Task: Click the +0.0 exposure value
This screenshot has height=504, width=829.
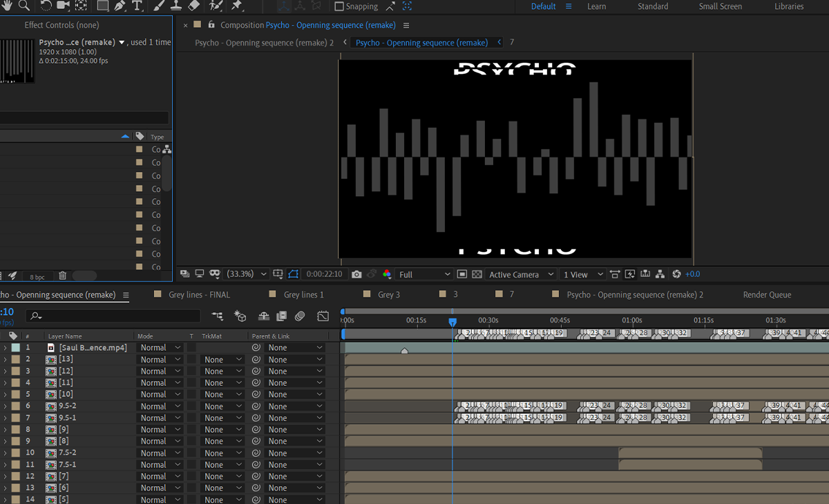Action: click(x=693, y=274)
